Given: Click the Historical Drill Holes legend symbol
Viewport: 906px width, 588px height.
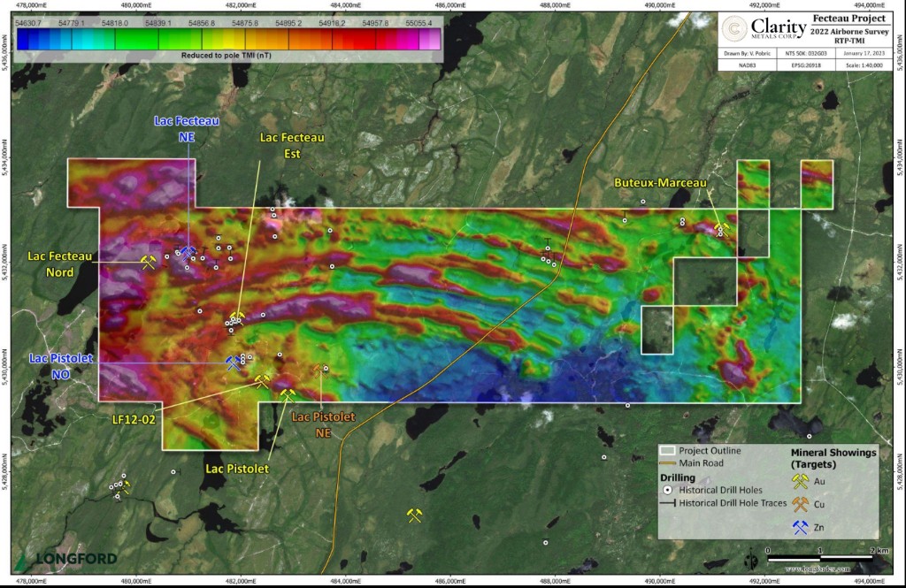Looking at the screenshot, I should tap(669, 490).
